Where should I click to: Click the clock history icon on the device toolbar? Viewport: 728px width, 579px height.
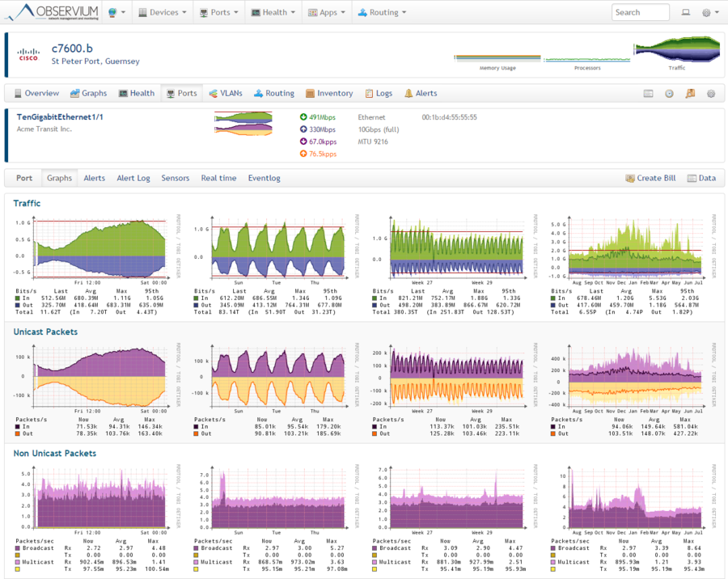pos(669,93)
